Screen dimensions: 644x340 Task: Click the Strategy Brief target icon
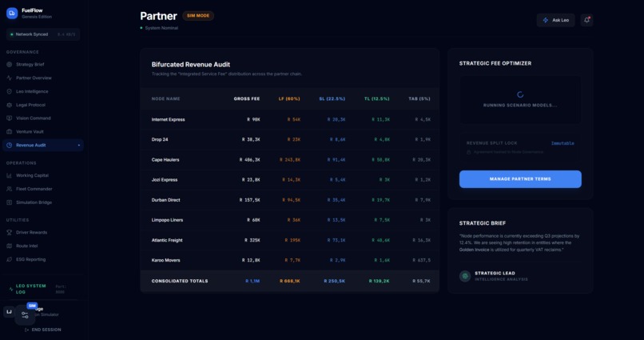click(x=9, y=65)
